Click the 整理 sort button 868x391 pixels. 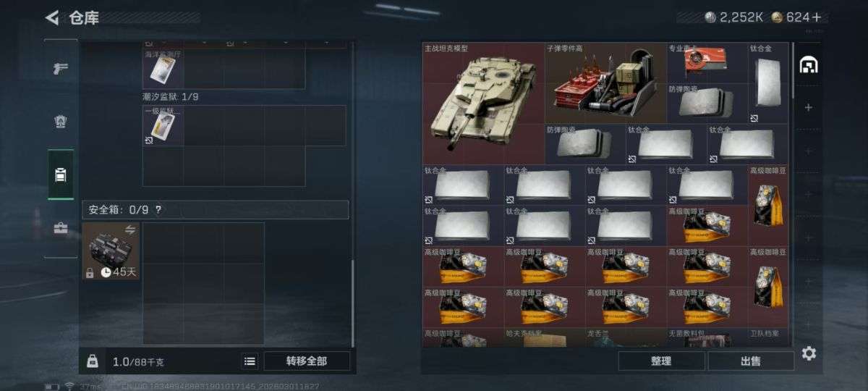click(x=661, y=361)
